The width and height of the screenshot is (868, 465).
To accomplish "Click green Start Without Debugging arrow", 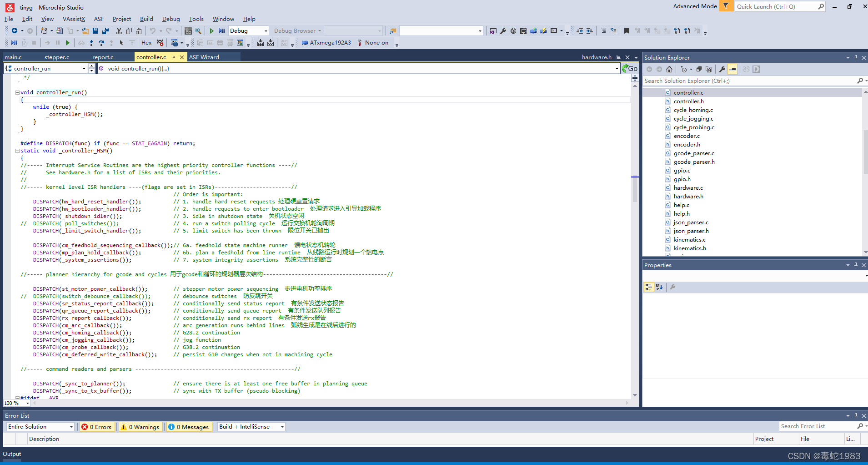I will point(211,31).
